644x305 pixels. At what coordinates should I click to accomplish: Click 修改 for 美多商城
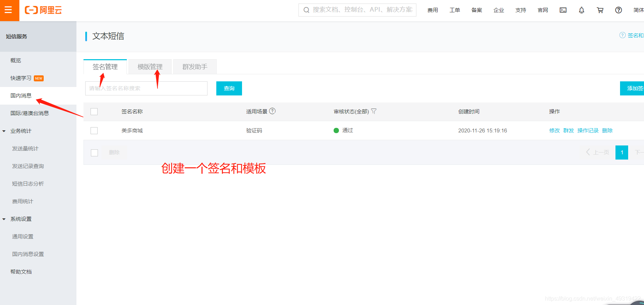click(x=555, y=131)
